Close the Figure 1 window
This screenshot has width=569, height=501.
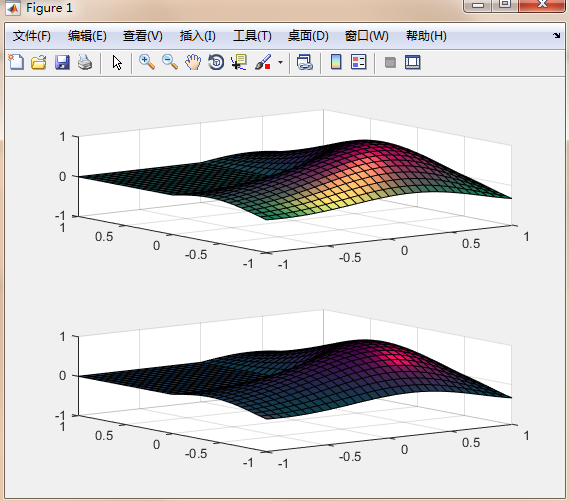click(542, 5)
